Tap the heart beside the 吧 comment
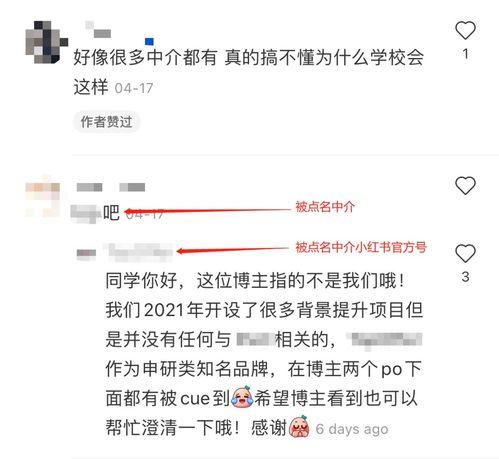The width and height of the screenshot is (499, 459). (465, 185)
